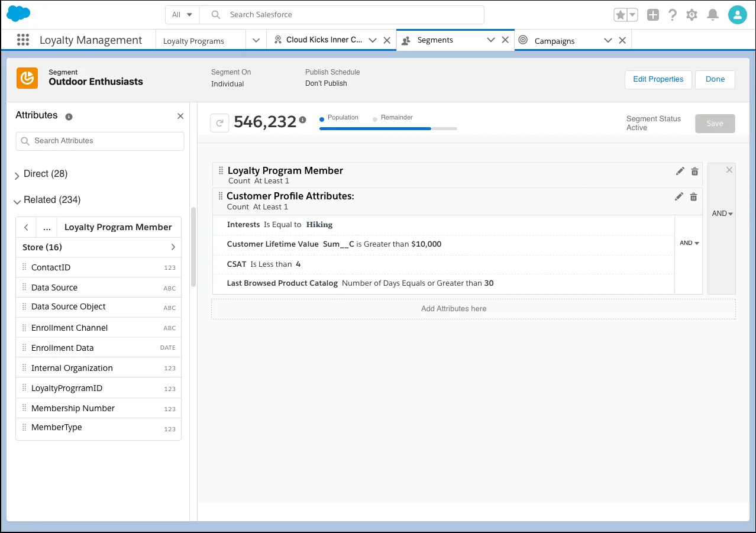Viewport: 756px width, 533px height.
Task: Edit Customer Profile Attributes using the pencil icon
Action: pyautogui.click(x=679, y=197)
